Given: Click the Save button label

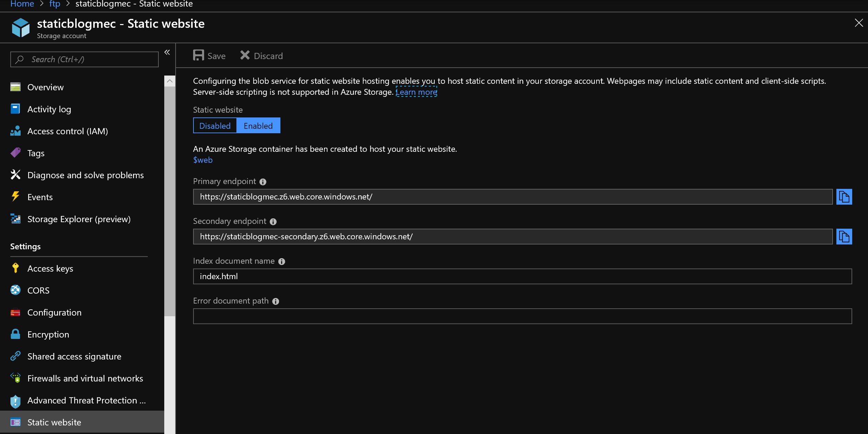Looking at the screenshot, I should point(216,56).
